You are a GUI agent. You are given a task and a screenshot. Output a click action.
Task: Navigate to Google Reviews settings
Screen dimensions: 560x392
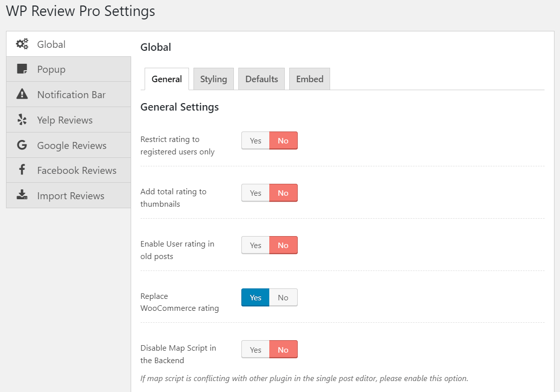pyautogui.click(x=71, y=145)
